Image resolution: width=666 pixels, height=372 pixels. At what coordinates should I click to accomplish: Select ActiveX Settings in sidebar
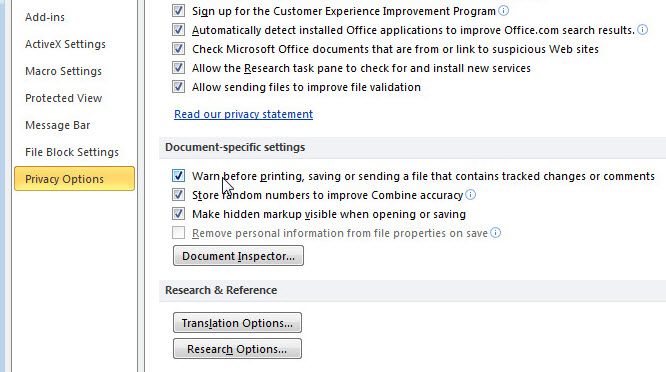(65, 44)
